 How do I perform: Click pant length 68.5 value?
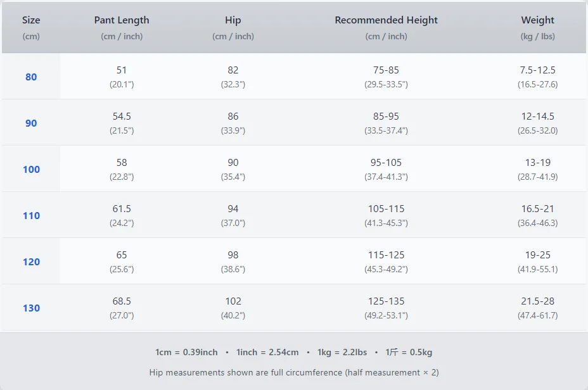click(x=122, y=301)
